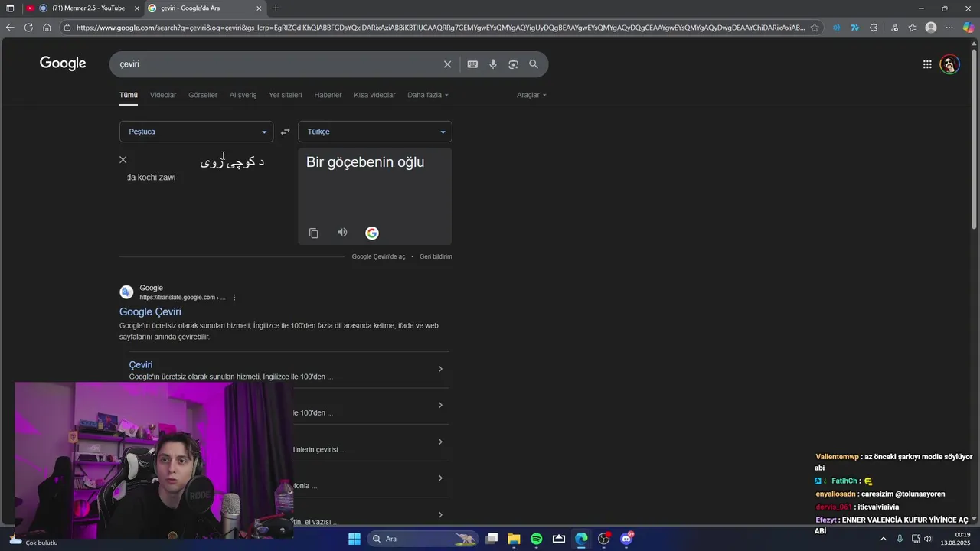
Task: Submit search with the magnifier icon
Action: coord(534,64)
